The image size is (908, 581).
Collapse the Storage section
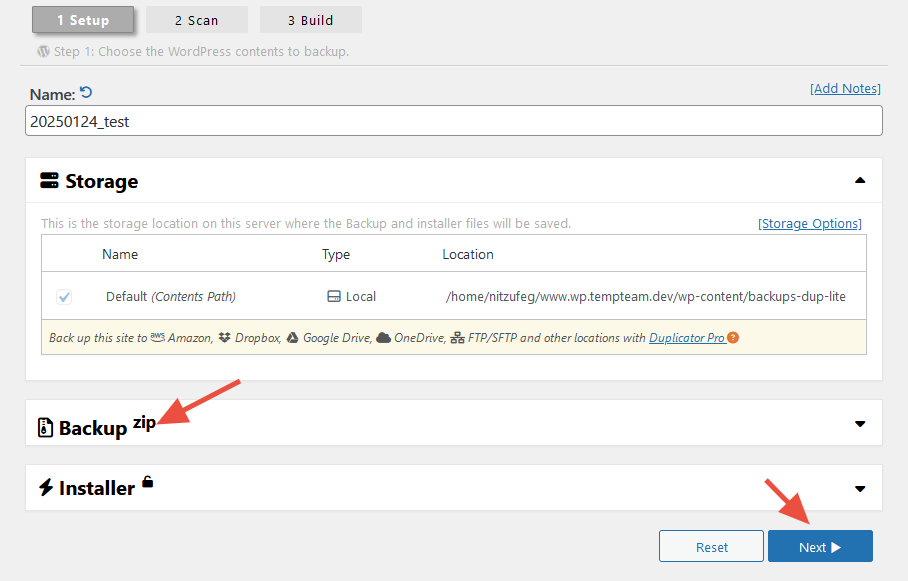pos(860,181)
